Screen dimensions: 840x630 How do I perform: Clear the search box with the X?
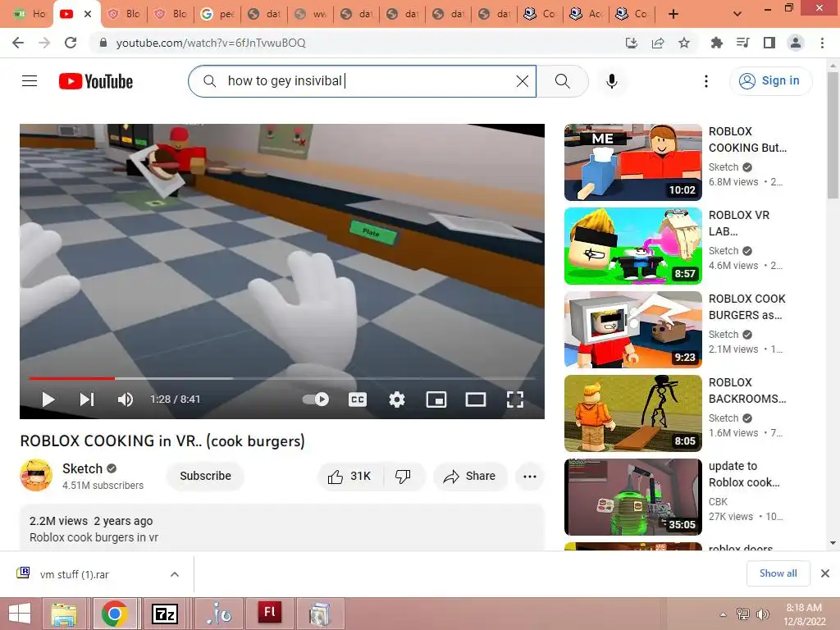click(523, 81)
